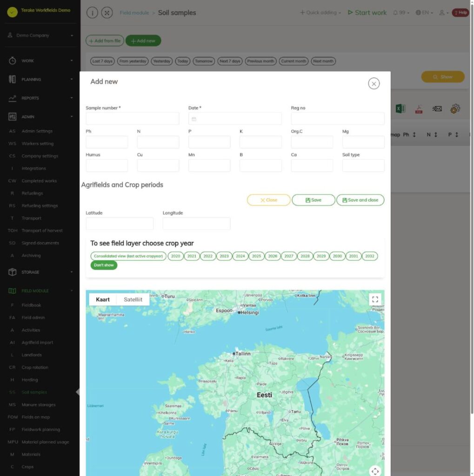
Task: Open notifications bell icon
Action: click(395, 13)
